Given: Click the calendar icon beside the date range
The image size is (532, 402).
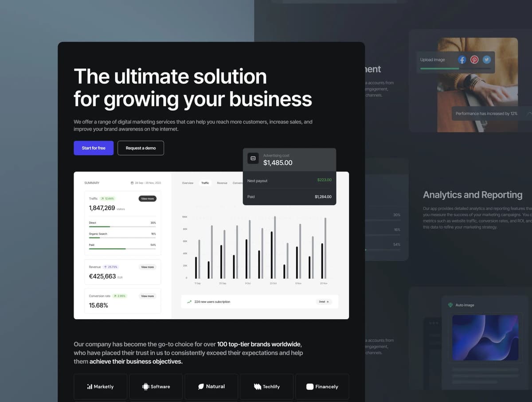Looking at the screenshot, I should [x=132, y=183].
